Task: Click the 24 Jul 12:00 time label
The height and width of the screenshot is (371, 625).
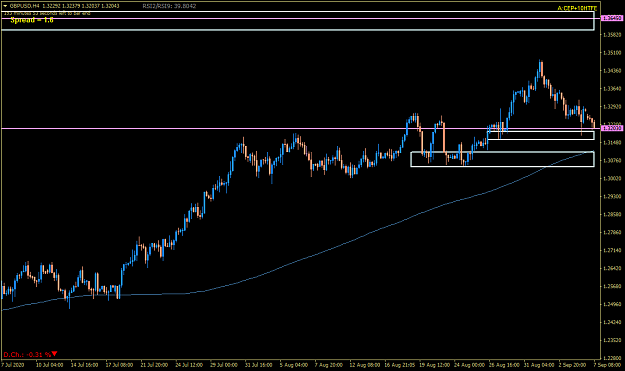Action: click(x=189, y=365)
